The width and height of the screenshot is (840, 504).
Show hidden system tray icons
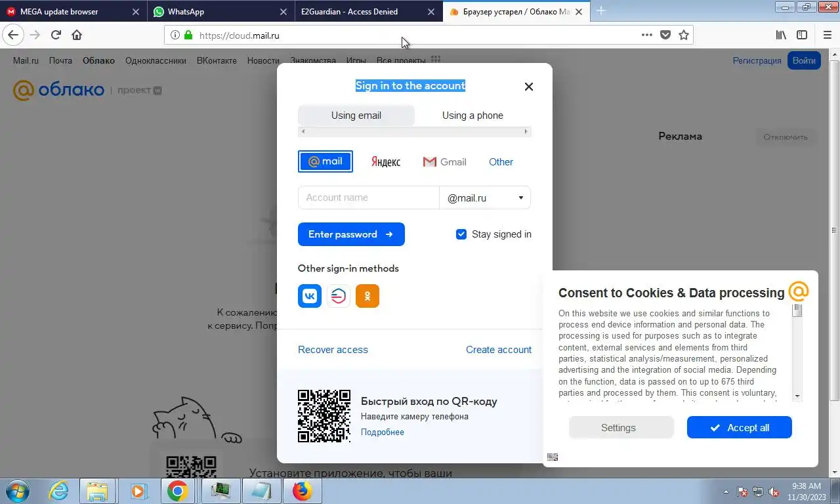pyautogui.click(x=726, y=492)
